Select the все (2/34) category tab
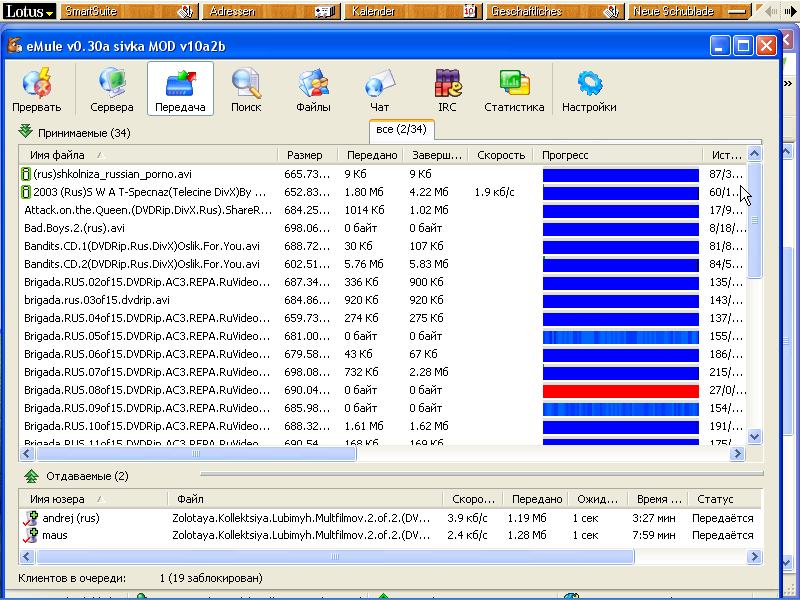Viewport: 800px width, 600px height. pos(401,130)
